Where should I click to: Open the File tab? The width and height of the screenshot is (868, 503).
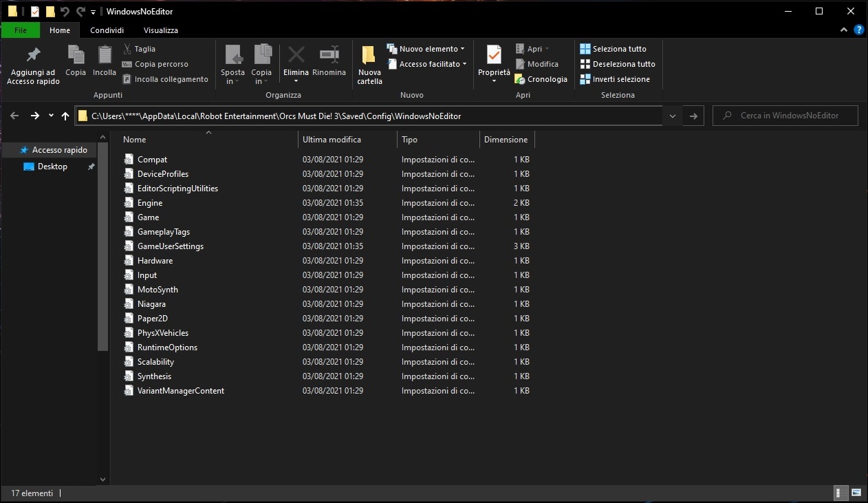pos(21,30)
